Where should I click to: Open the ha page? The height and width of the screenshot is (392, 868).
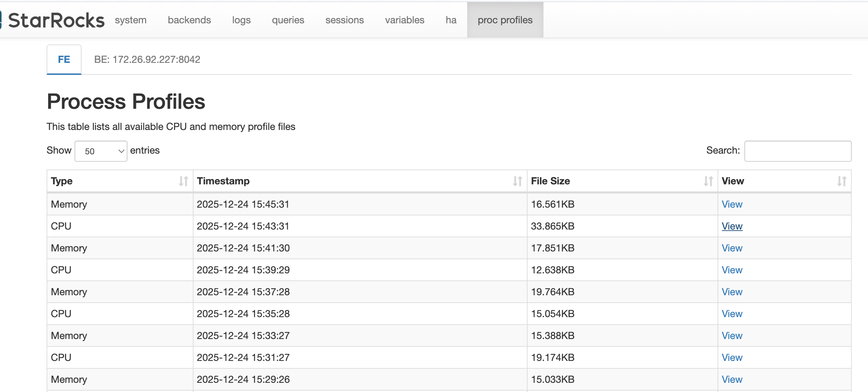[x=451, y=20]
